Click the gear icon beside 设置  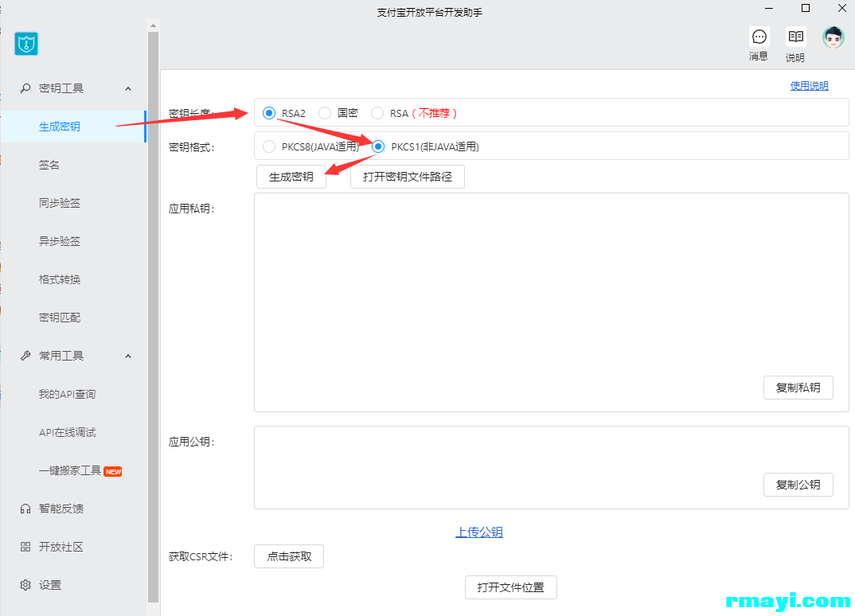coord(25,585)
